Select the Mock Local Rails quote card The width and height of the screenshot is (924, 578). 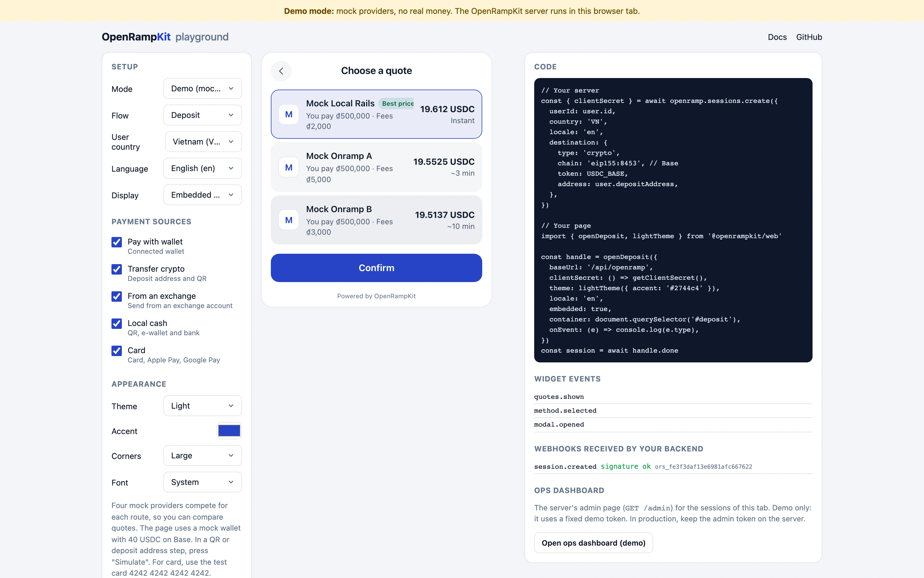pyautogui.click(x=376, y=114)
